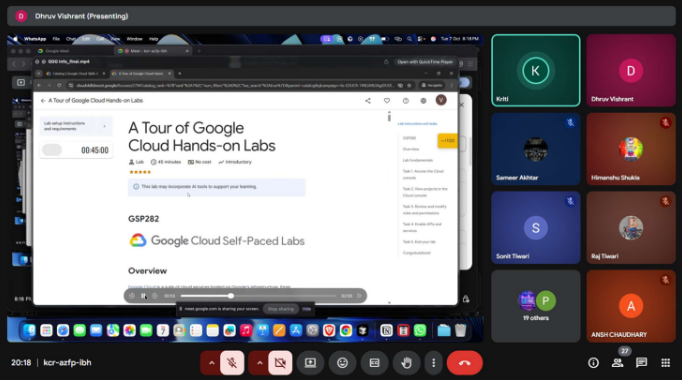The width and height of the screenshot is (682, 380).
Task: Click WhatsApp in the shared screen dock
Action: pos(420,331)
